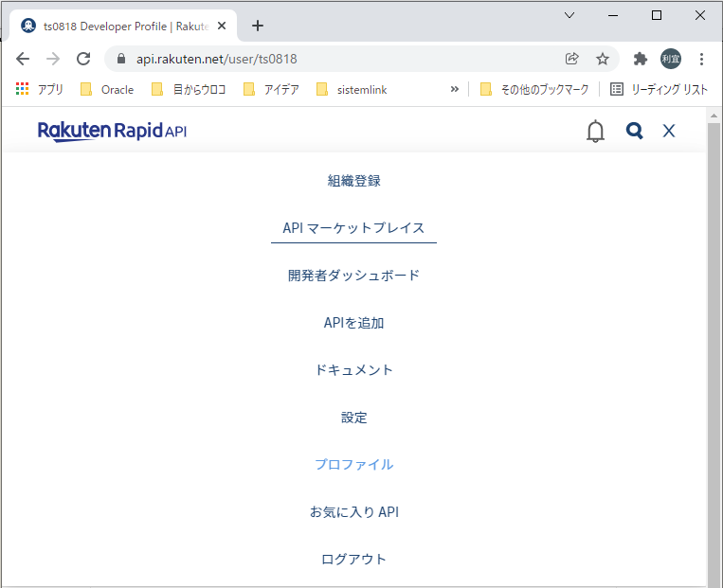Go to API マーケットプレイス
This screenshot has width=723, height=588.
point(353,228)
